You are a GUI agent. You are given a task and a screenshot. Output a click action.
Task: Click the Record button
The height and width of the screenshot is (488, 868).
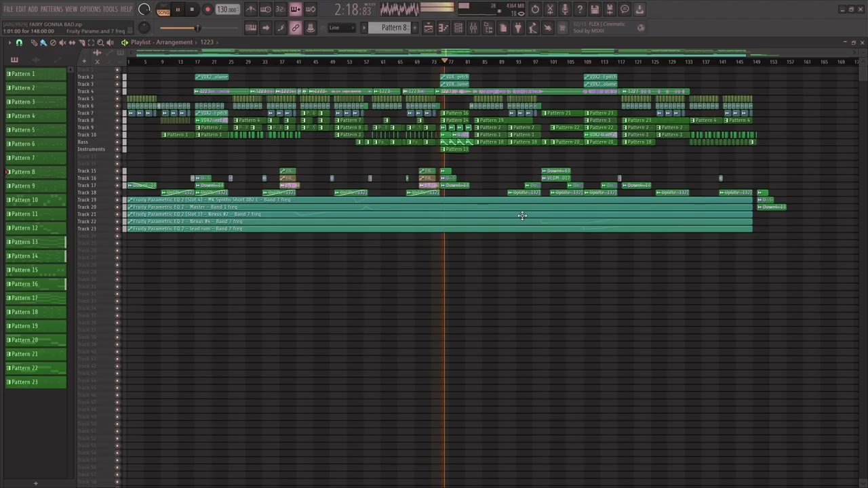click(x=208, y=9)
